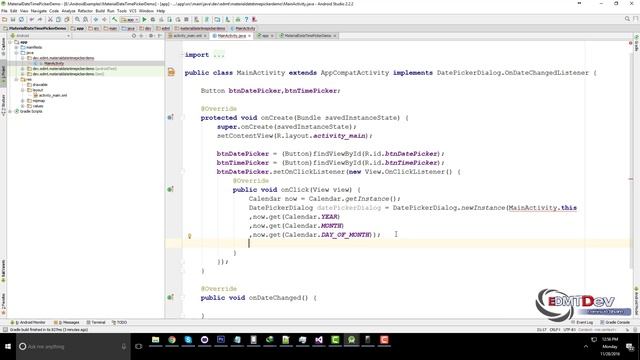Click the Cortana Ask me anything box

[x=73, y=347]
